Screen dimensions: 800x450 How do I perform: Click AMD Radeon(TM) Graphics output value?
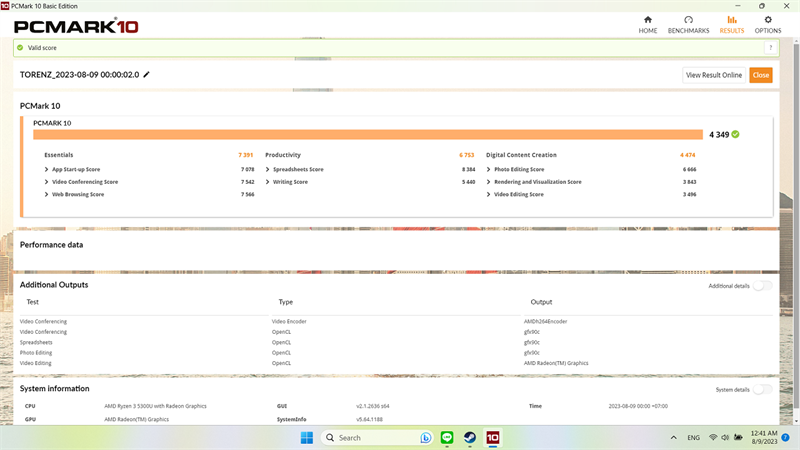click(x=556, y=363)
